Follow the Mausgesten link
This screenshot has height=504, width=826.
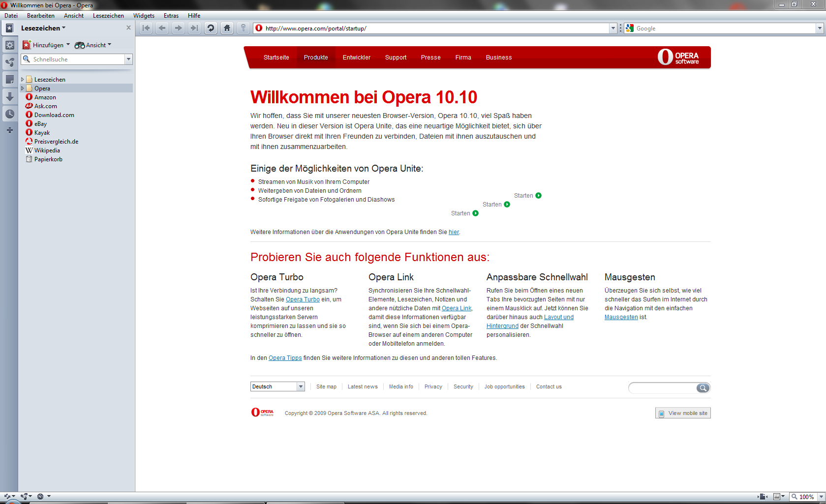pos(621,317)
